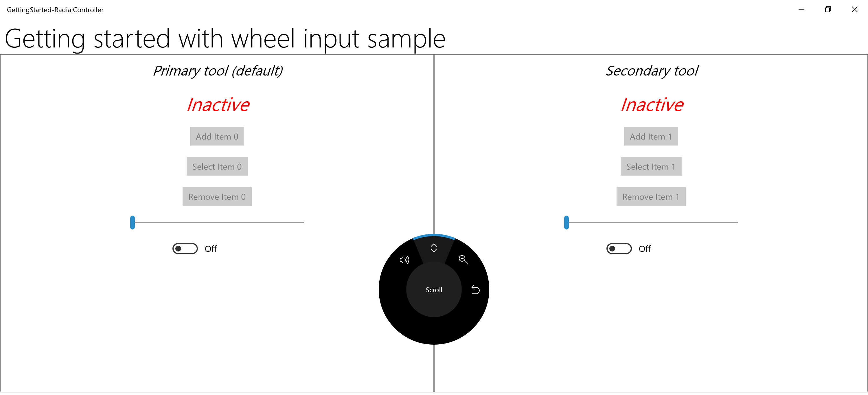Select the up chevron in radial menu

coord(434,248)
